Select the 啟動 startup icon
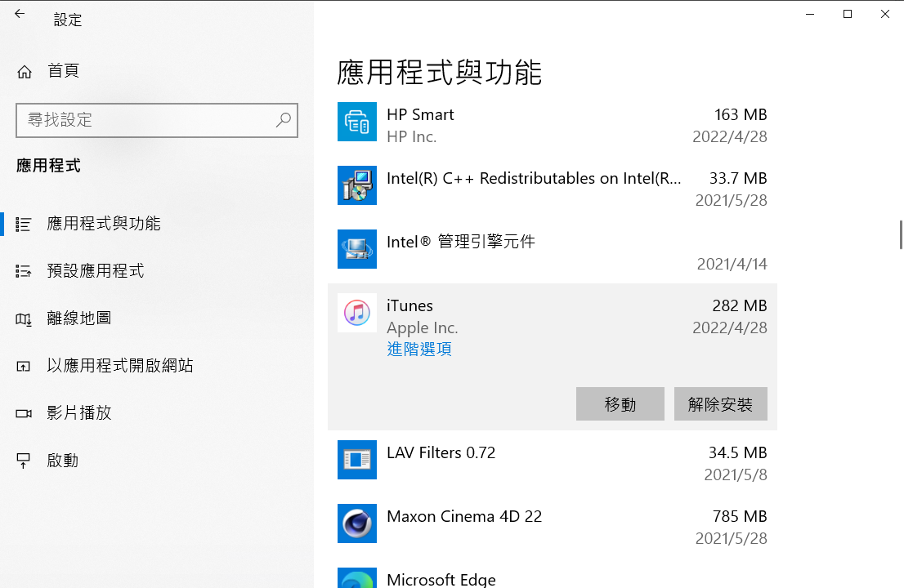This screenshot has width=904, height=588. click(x=23, y=461)
